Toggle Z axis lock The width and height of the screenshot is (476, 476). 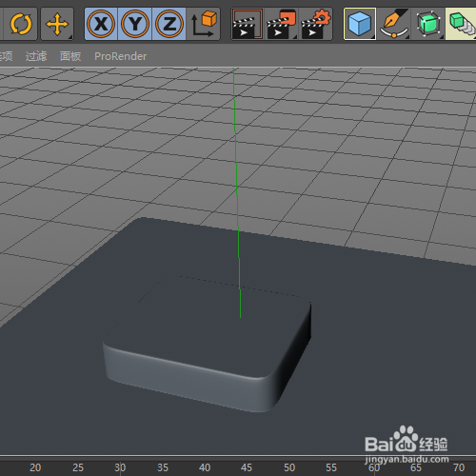point(169,24)
